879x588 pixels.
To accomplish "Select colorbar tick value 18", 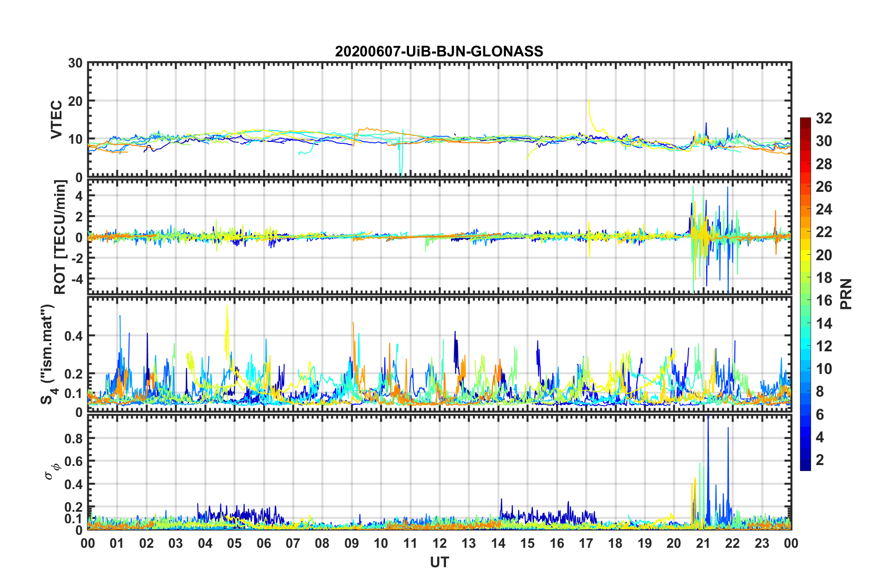I will [824, 278].
